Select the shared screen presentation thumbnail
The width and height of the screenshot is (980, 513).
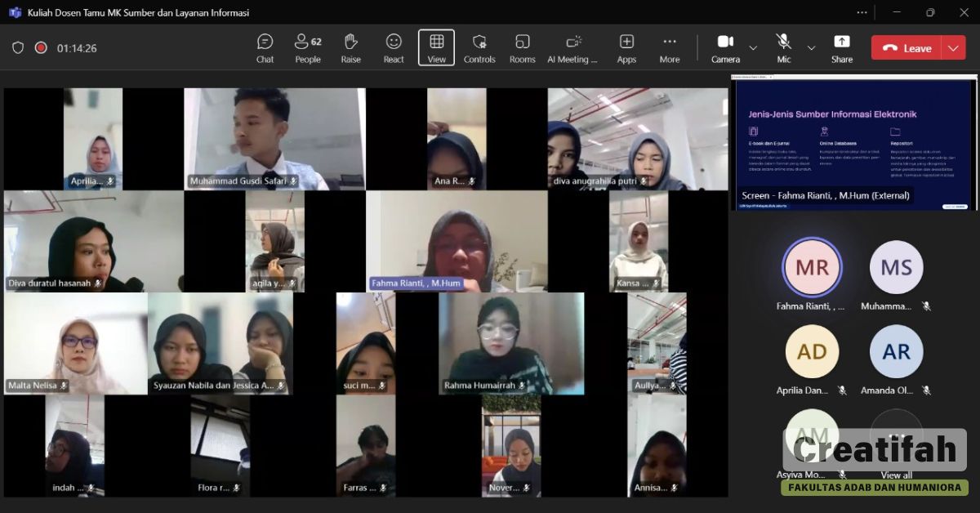click(853, 143)
